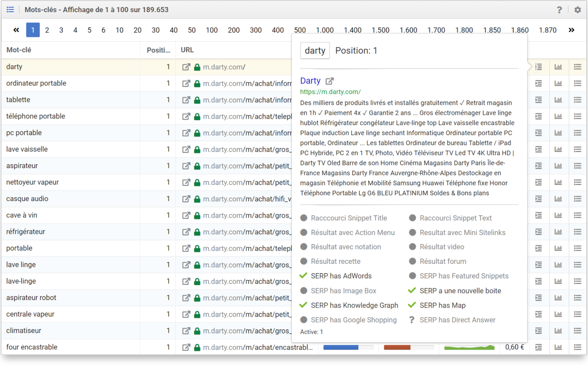Select page 2 in pagination
Viewport: 588px width, 367px height.
tap(47, 30)
